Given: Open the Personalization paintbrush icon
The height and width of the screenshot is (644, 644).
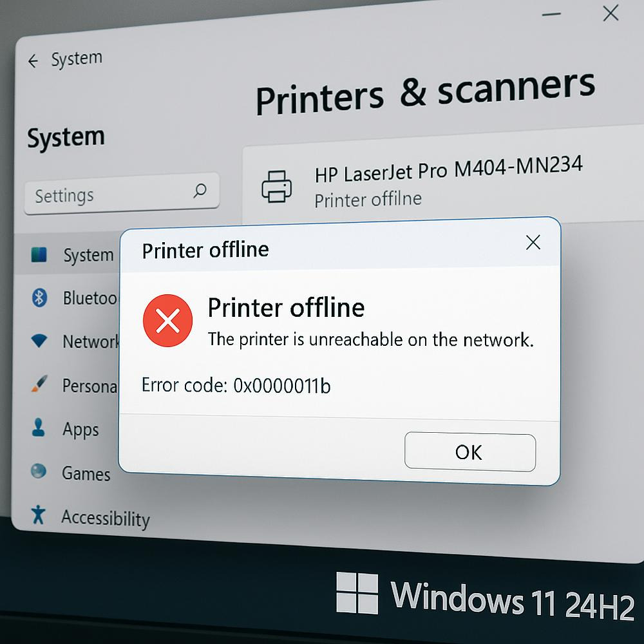Looking at the screenshot, I should click(39, 384).
